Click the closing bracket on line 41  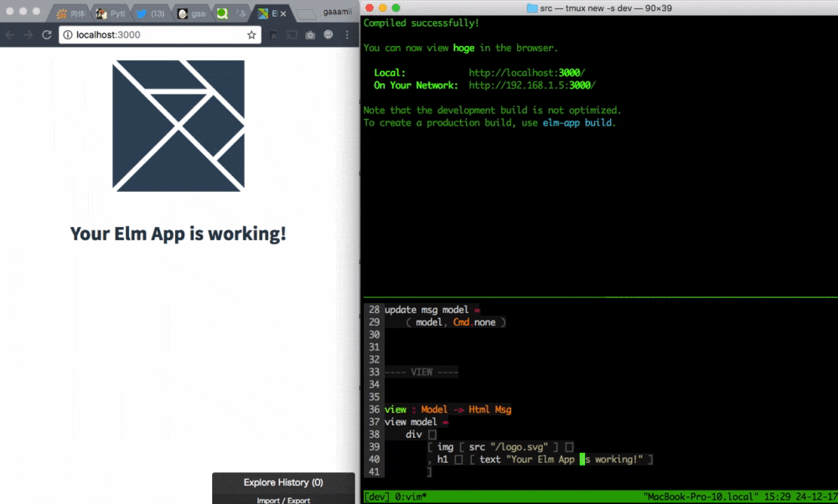tap(429, 472)
